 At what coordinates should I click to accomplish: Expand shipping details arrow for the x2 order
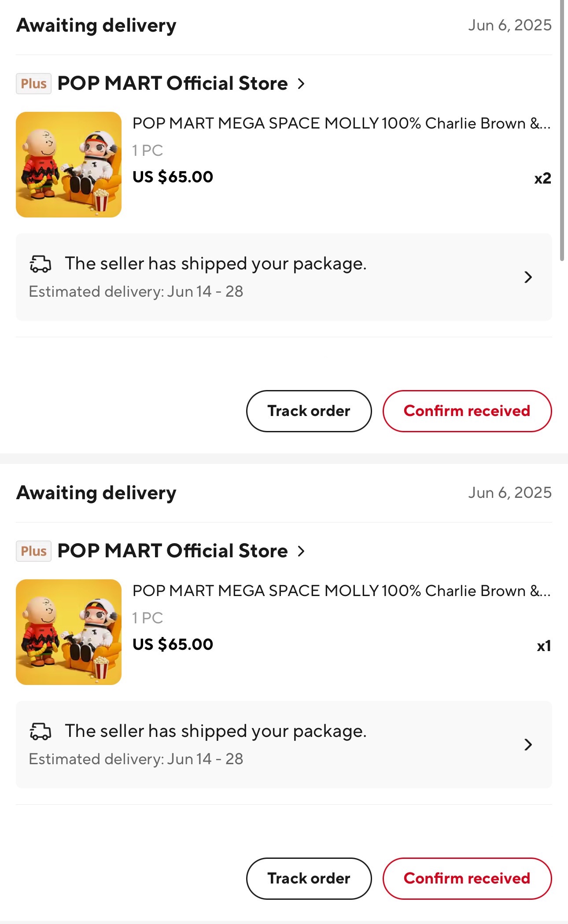(x=528, y=277)
